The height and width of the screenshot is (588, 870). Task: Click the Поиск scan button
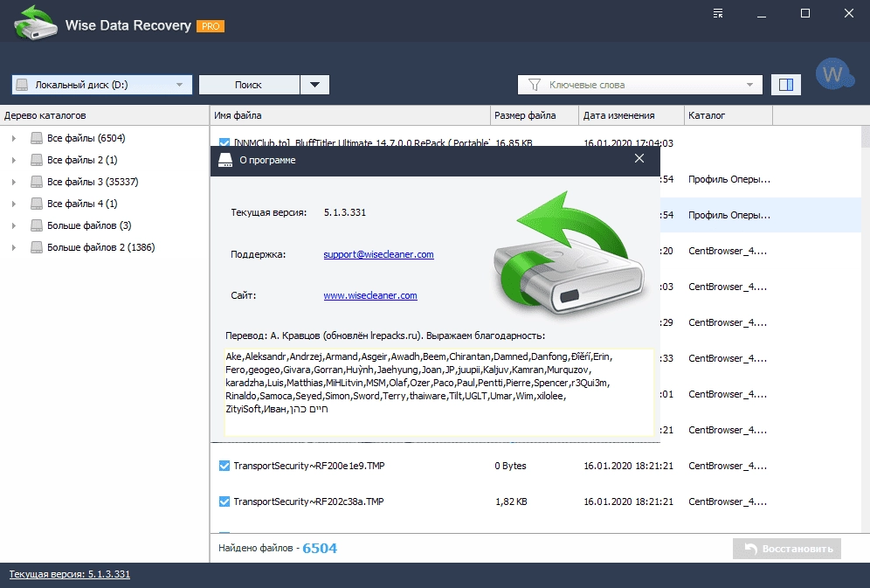(x=249, y=85)
